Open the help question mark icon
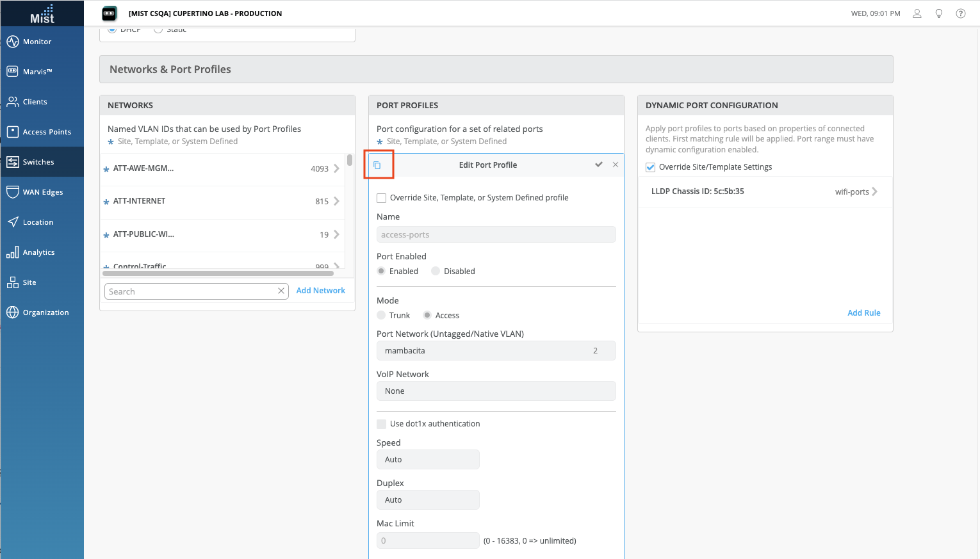 (x=960, y=13)
